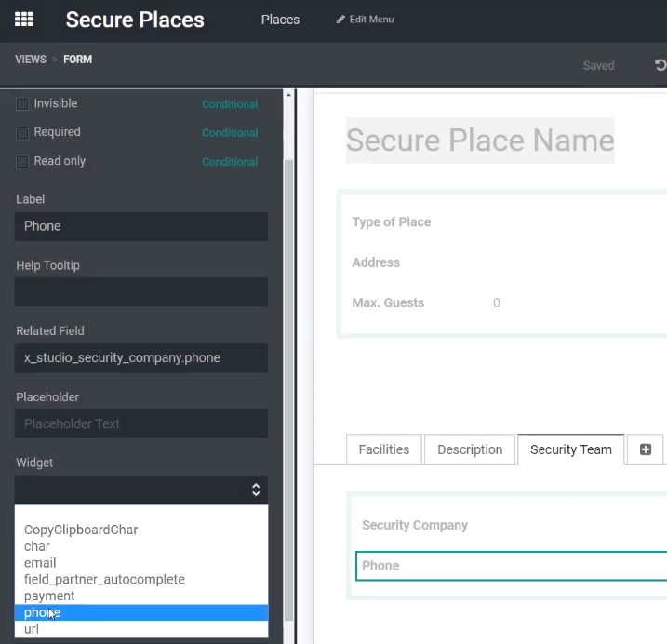The height and width of the screenshot is (644, 667).
Task: Tick the Required checkbox
Action: pyautogui.click(x=22, y=133)
